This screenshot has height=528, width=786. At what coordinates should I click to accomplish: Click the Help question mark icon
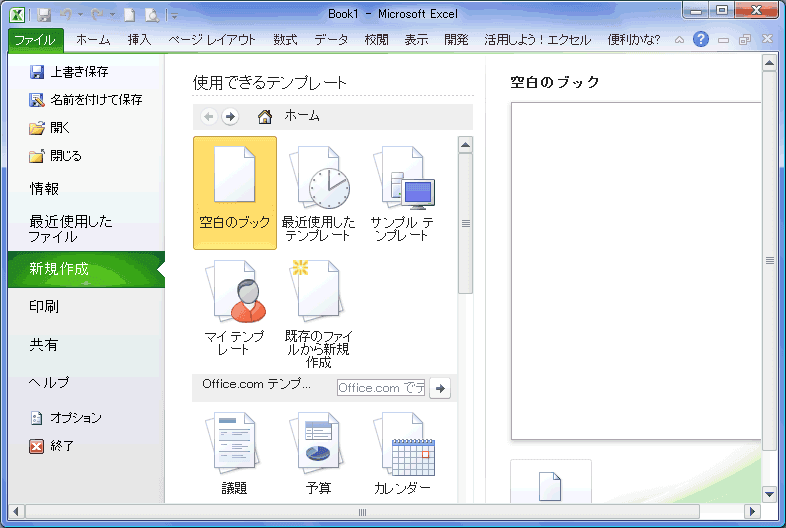(701, 40)
